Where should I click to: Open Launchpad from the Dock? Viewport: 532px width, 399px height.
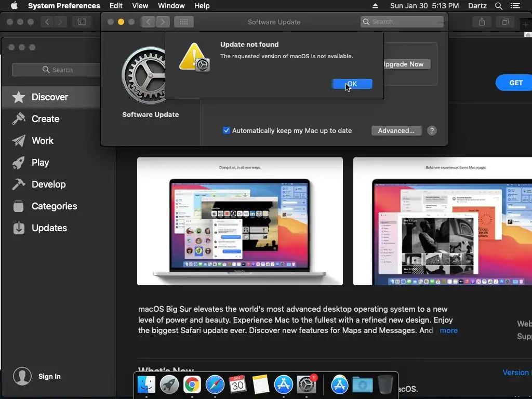coord(169,384)
